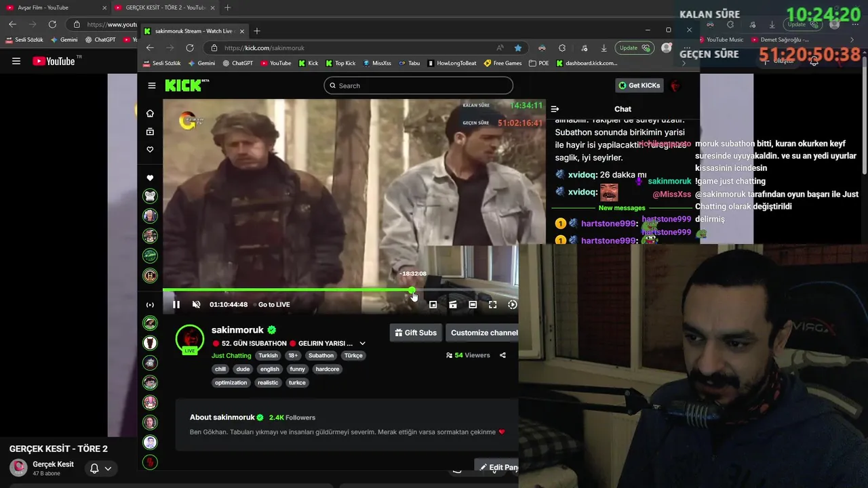Open Read Aloud icon in Kick address bar

coord(500,48)
